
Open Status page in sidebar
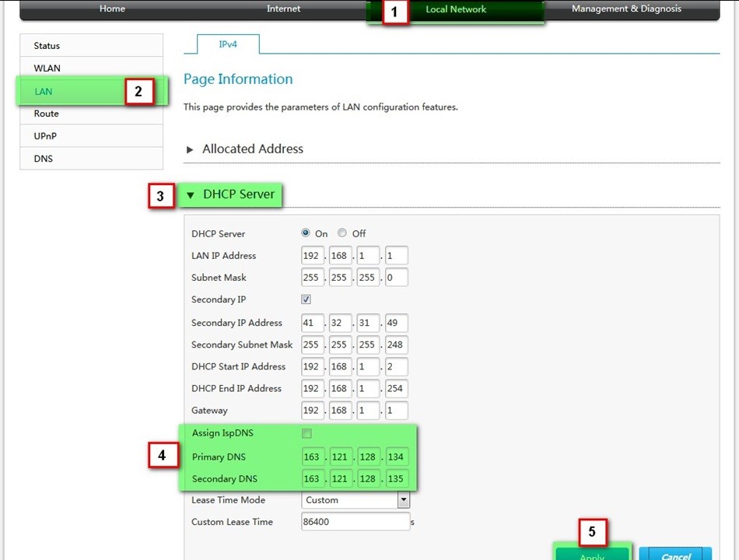[47, 46]
